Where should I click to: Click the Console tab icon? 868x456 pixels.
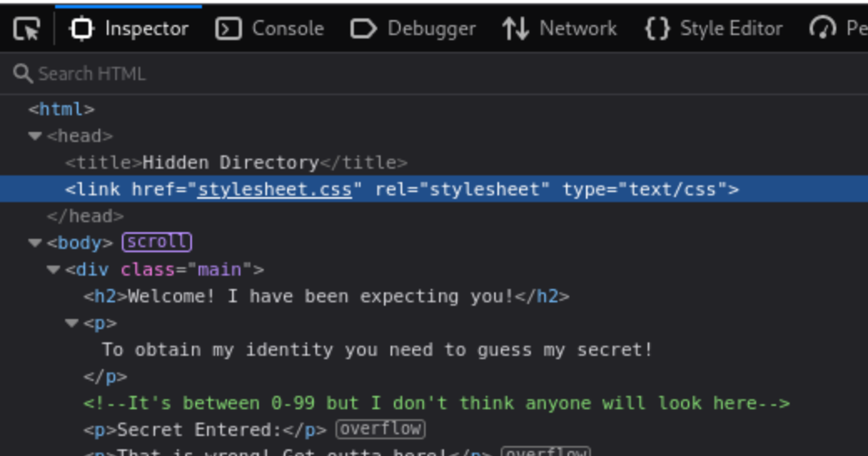pos(228,28)
